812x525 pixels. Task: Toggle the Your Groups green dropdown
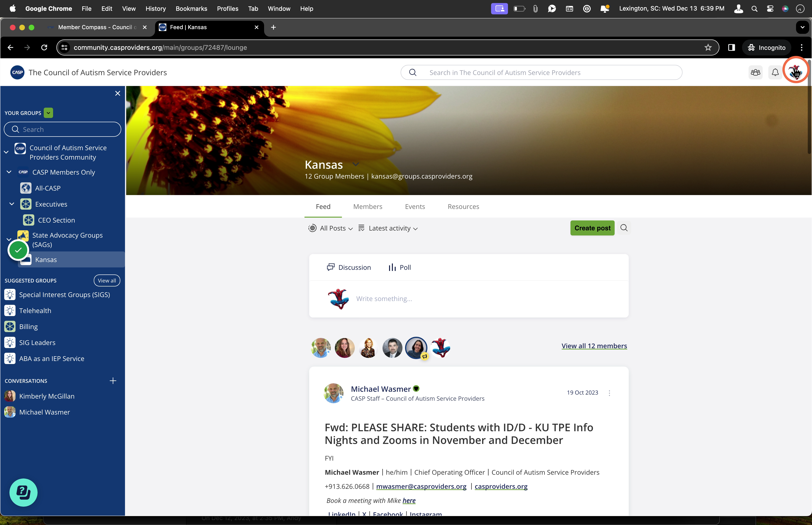point(48,113)
